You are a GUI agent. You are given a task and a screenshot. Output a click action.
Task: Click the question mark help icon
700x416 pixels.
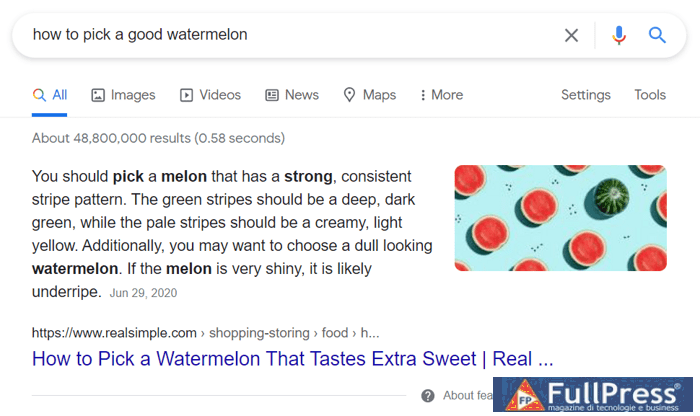pyautogui.click(x=428, y=395)
